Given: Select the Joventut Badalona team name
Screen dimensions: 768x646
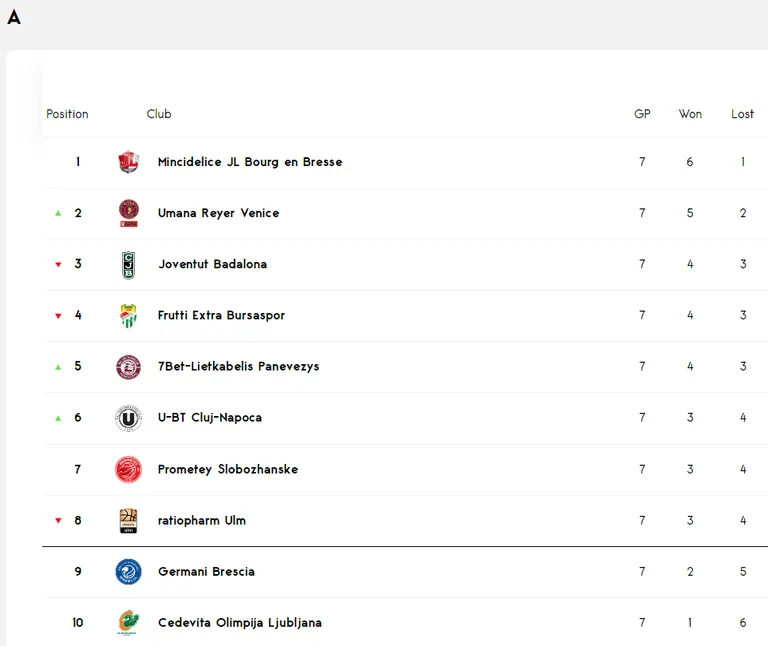Looking at the screenshot, I should 213,264.
